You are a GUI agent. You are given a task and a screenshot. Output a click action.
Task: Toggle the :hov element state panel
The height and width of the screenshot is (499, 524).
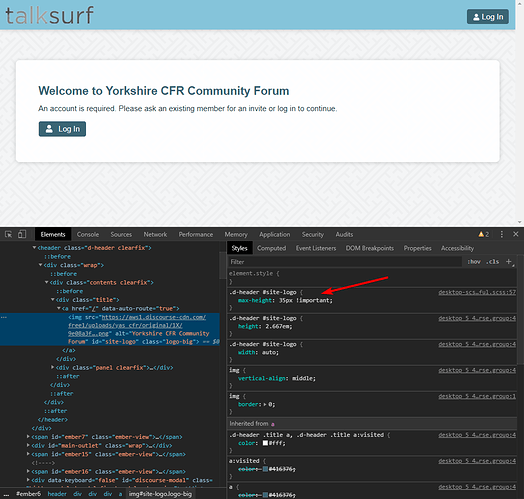474,262
